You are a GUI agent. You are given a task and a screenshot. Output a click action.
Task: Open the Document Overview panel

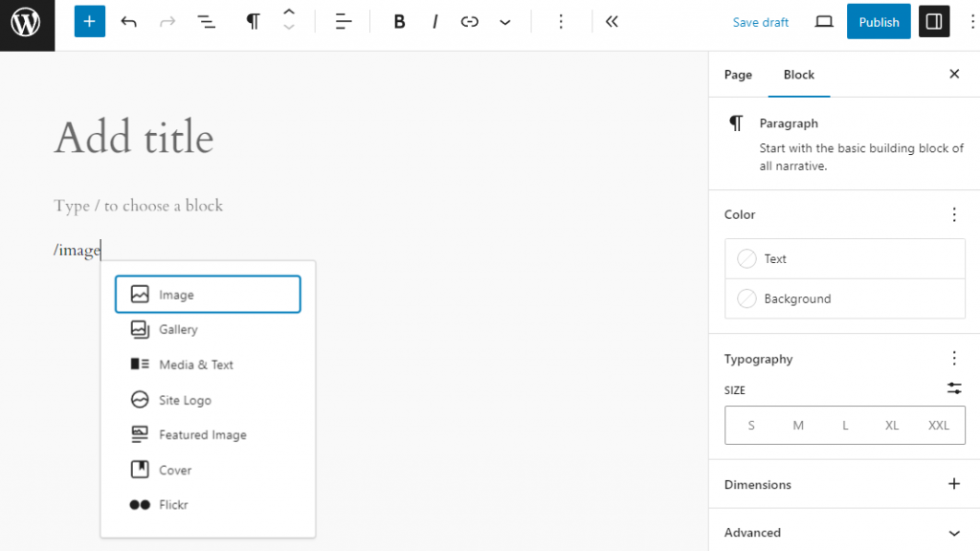point(206,21)
